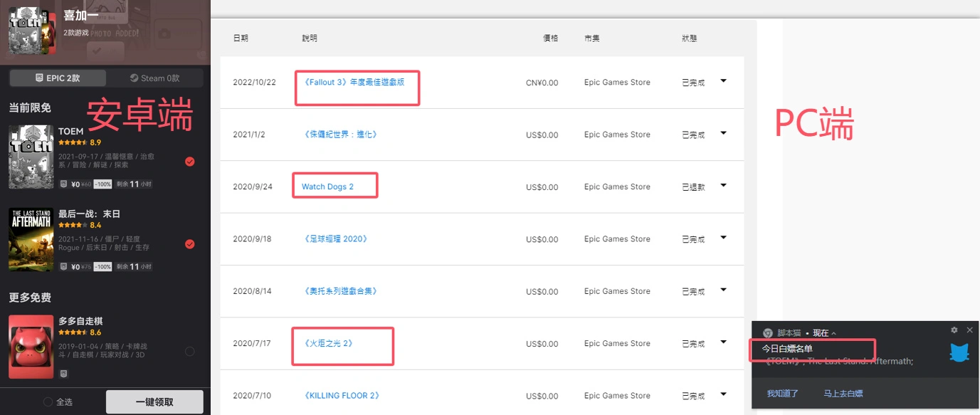Click 马上去白嫖 in the notification
Viewport: 980px width, 415px height.
click(x=843, y=394)
